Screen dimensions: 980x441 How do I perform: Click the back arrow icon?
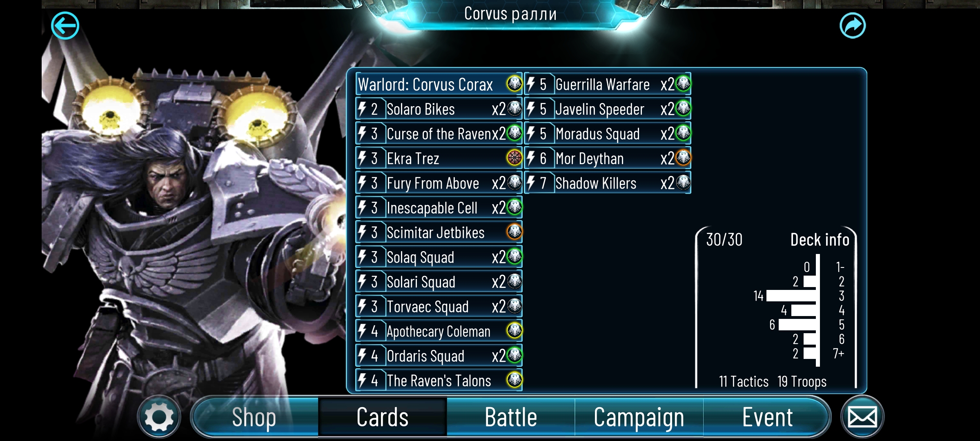point(65,25)
